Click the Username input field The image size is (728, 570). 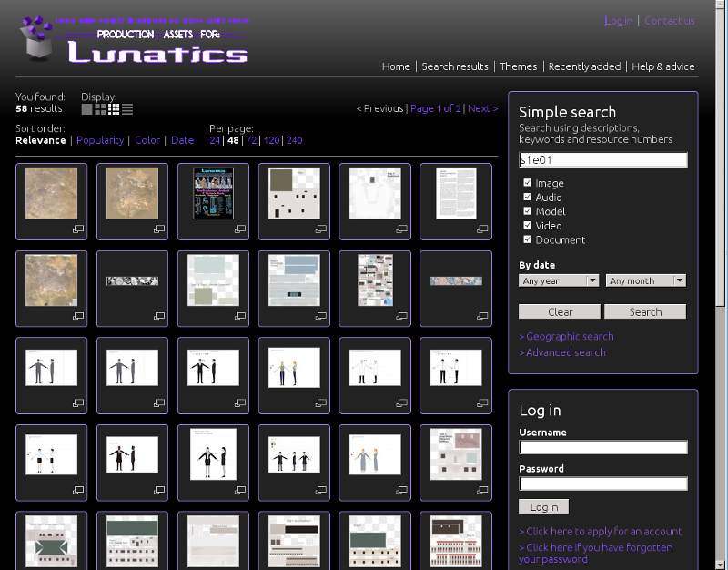pyautogui.click(x=603, y=447)
